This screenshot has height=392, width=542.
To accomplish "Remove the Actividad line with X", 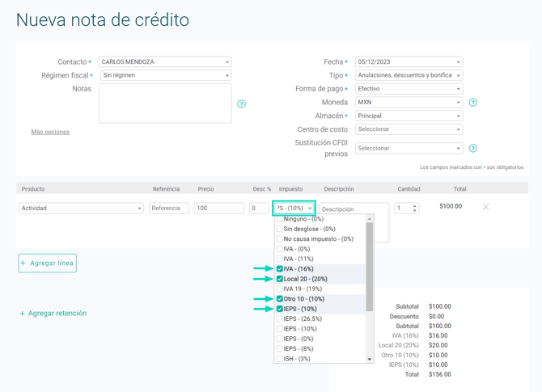I will pyautogui.click(x=486, y=207).
